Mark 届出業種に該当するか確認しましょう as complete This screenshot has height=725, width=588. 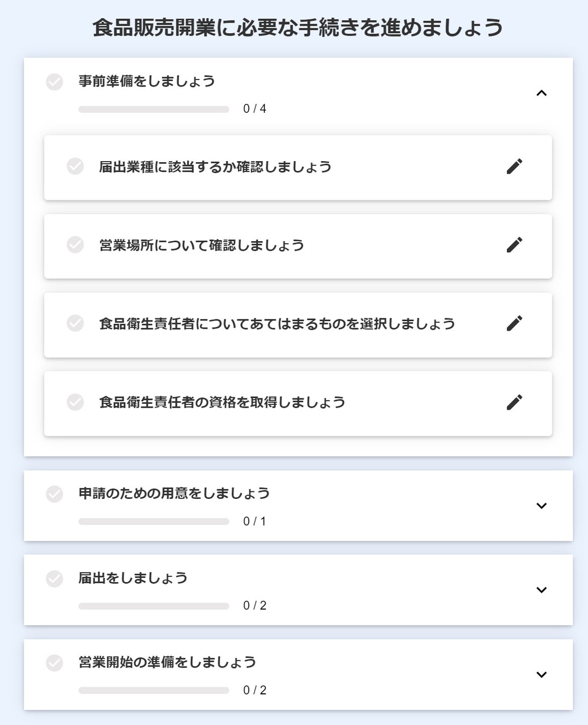click(75, 166)
